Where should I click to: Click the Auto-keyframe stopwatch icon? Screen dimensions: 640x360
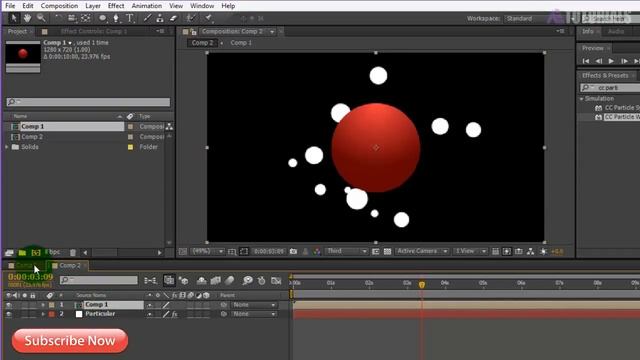262,280
